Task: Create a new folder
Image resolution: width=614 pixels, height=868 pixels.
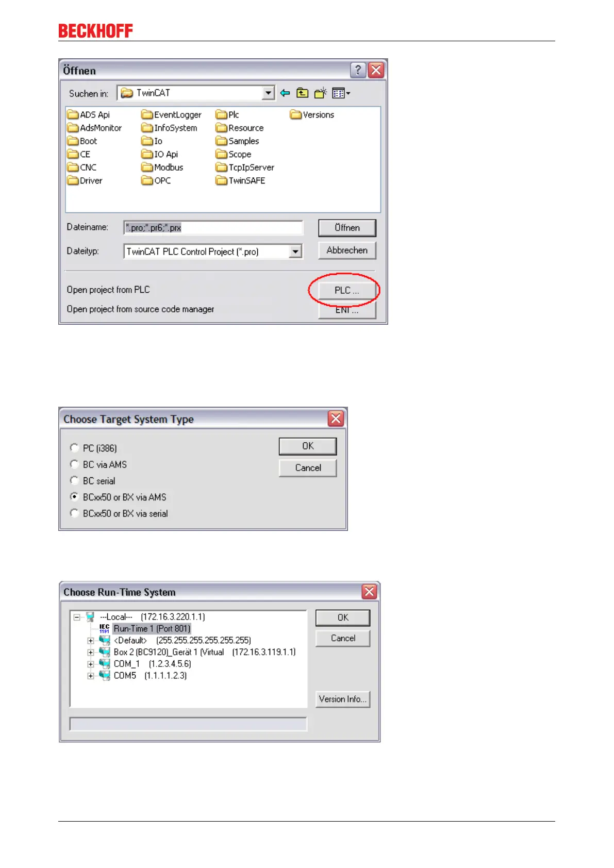Action: [x=320, y=93]
